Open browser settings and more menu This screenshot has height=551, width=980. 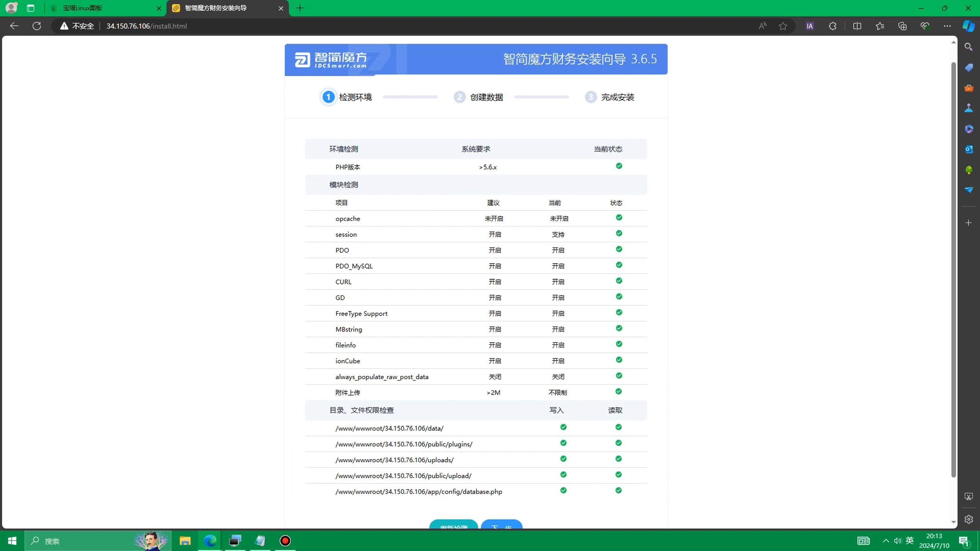click(x=947, y=26)
